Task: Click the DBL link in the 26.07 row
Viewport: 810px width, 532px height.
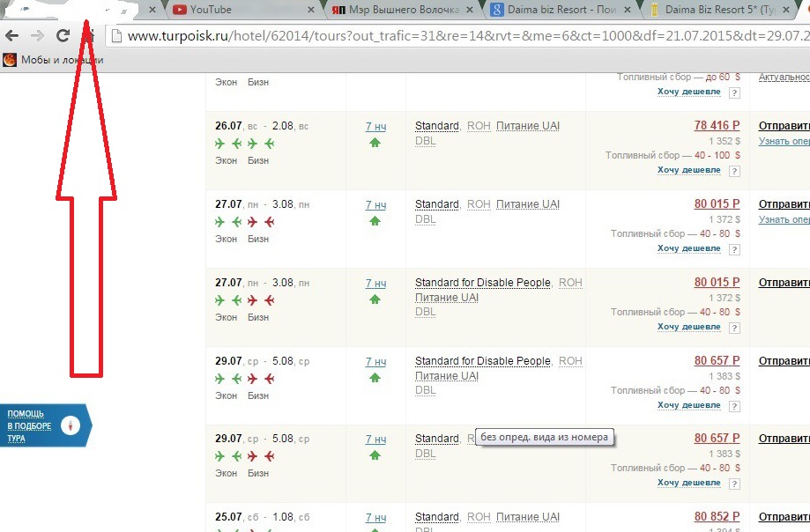Action: 426,141
